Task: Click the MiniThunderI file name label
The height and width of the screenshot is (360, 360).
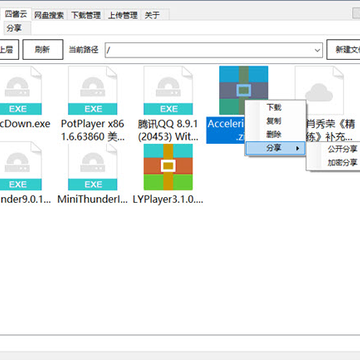Action: click(92, 199)
